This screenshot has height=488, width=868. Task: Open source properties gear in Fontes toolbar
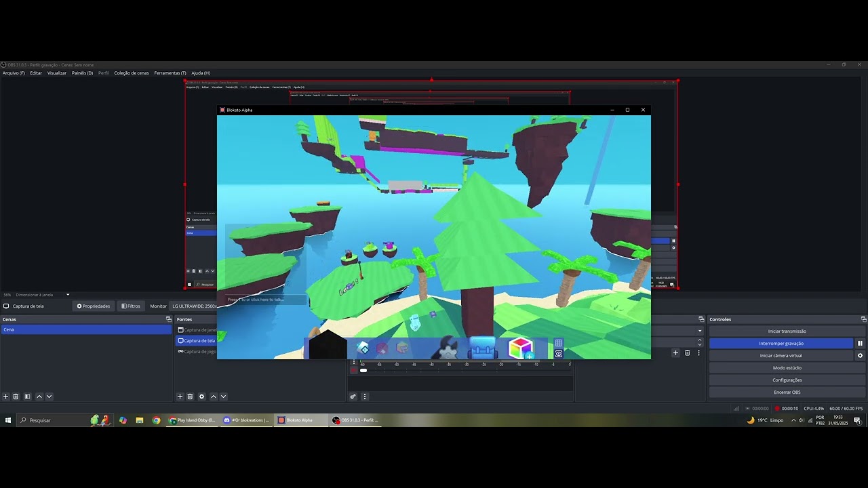point(201,396)
